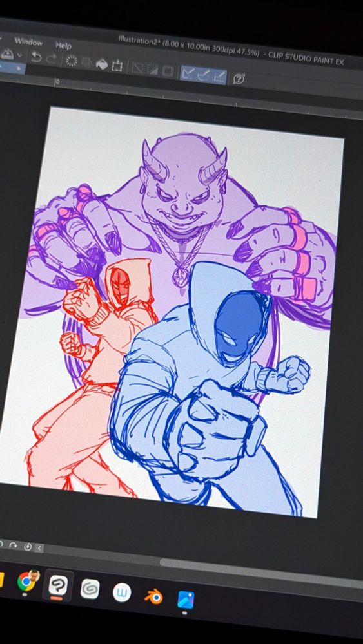Click the Clear (dotted circle) icon
This screenshot has height=644, width=363.
point(72,61)
